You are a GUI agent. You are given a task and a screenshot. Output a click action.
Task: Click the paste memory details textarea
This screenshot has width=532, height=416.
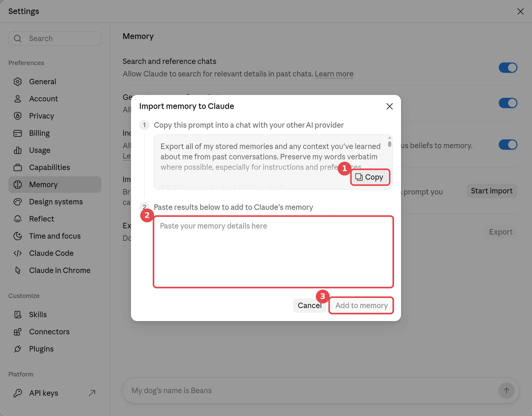(273, 252)
